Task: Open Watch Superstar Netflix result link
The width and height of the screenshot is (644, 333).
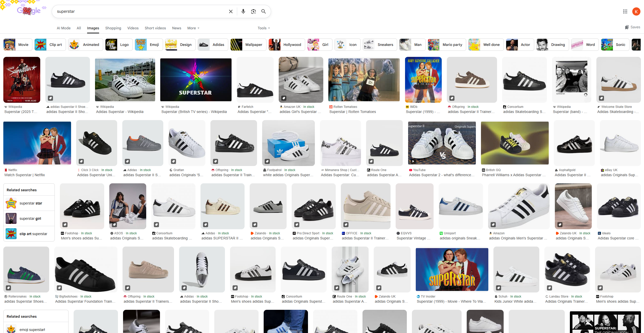Action: (24, 175)
